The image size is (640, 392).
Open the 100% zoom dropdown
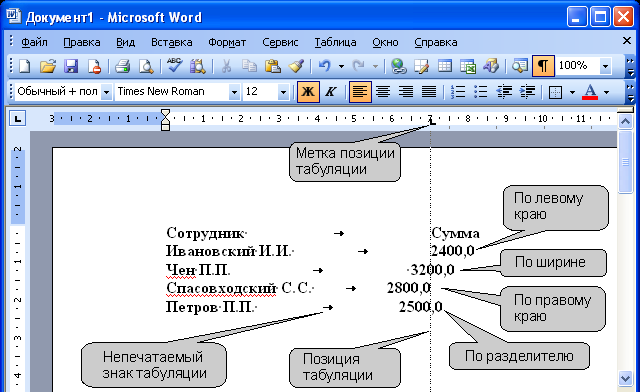(606, 66)
